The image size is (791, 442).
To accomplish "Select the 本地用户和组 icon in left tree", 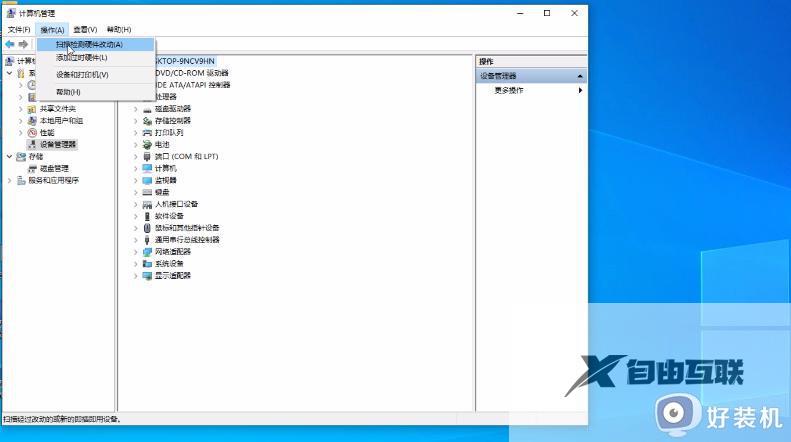I will (x=32, y=121).
